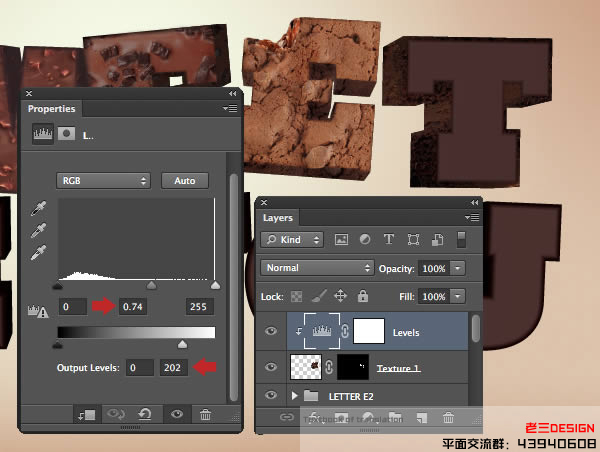Open Properties panel flyout menu

[x=230, y=109]
